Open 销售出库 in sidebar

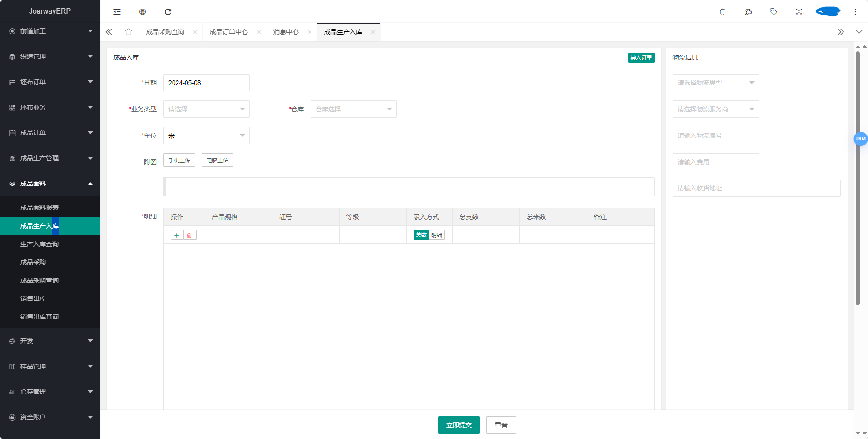[x=50, y=299]
